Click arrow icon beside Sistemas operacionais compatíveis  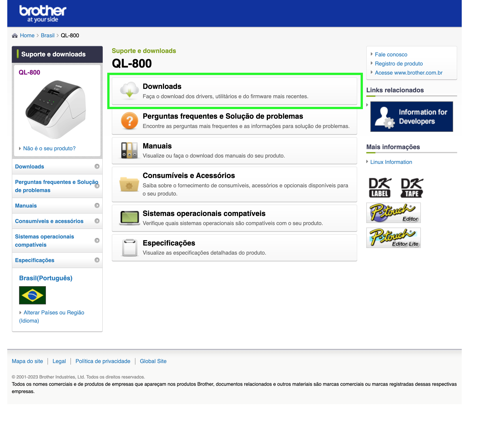click(97, 241)
